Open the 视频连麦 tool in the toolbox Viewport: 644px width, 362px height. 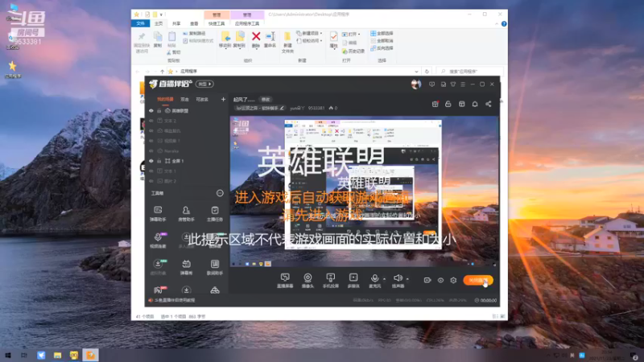(x=158, y=241)
